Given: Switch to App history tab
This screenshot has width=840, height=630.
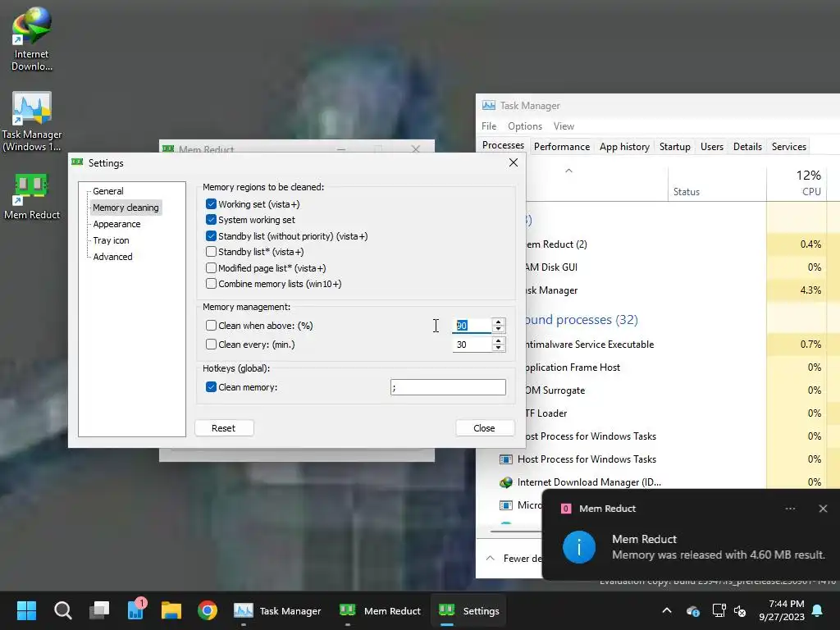Looking at the screenshot, I should (x=624, y=146).
